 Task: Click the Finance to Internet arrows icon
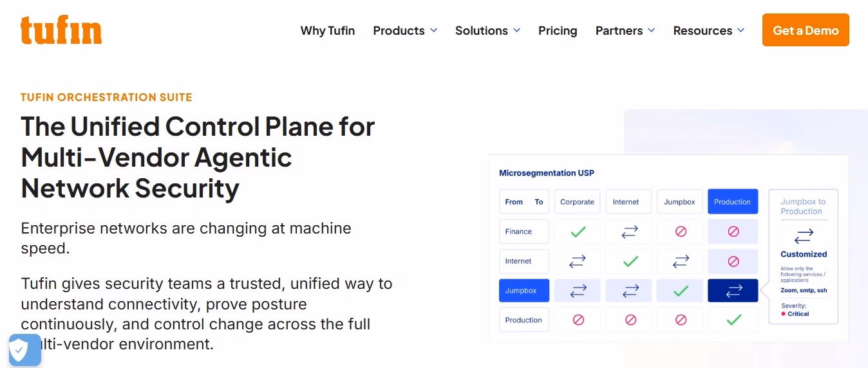(x=629, y=232)
